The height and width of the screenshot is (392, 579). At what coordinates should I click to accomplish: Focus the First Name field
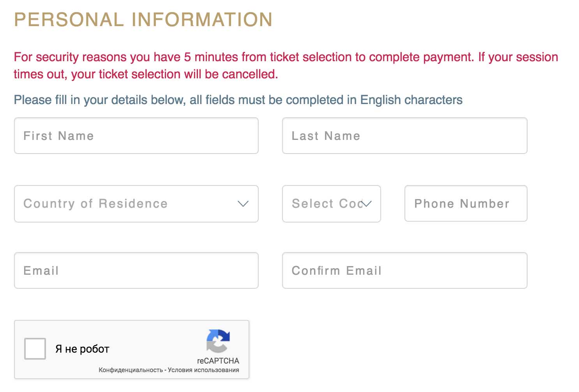tap(136, 136)
